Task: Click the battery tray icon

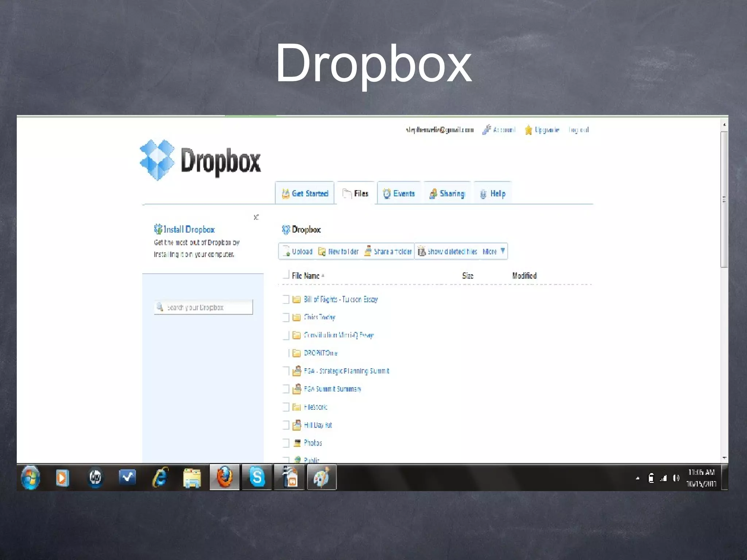Action: (x=651, y=478)
